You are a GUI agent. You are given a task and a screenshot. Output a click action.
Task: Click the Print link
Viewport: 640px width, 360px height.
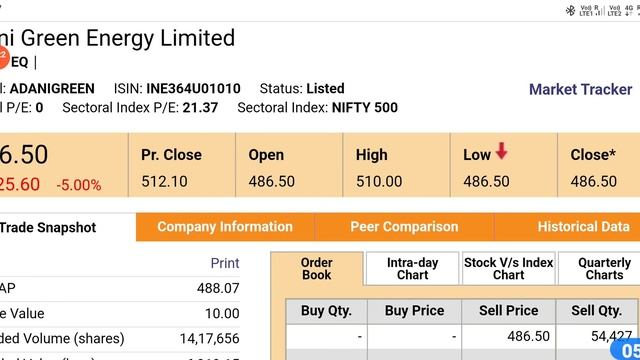point(224,263)
